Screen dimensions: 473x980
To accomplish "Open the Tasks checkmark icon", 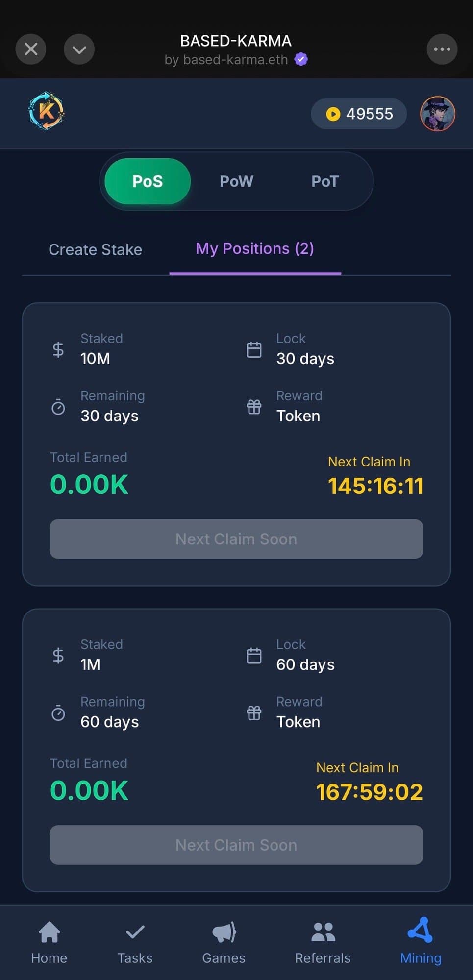I will click(135, 932).
